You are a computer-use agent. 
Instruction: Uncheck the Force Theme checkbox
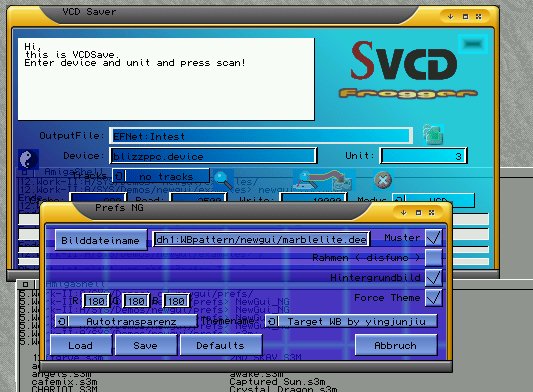click(x=433, y=297)
